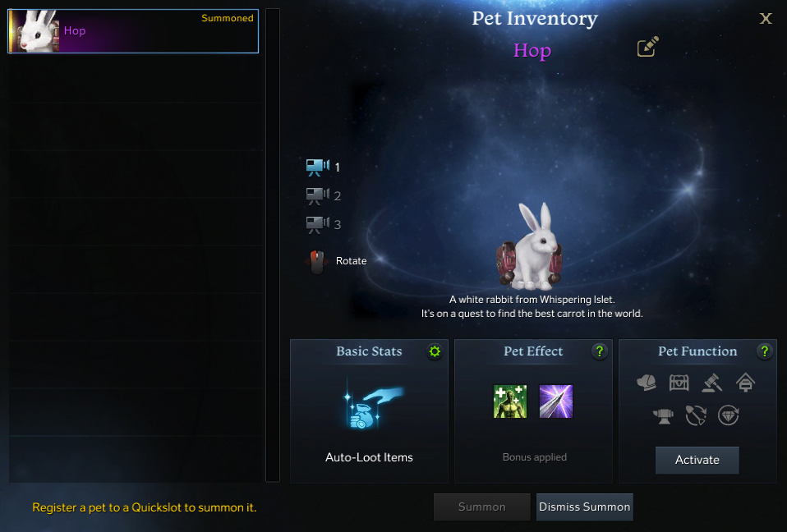Click the shovel swap function icon

696,415
